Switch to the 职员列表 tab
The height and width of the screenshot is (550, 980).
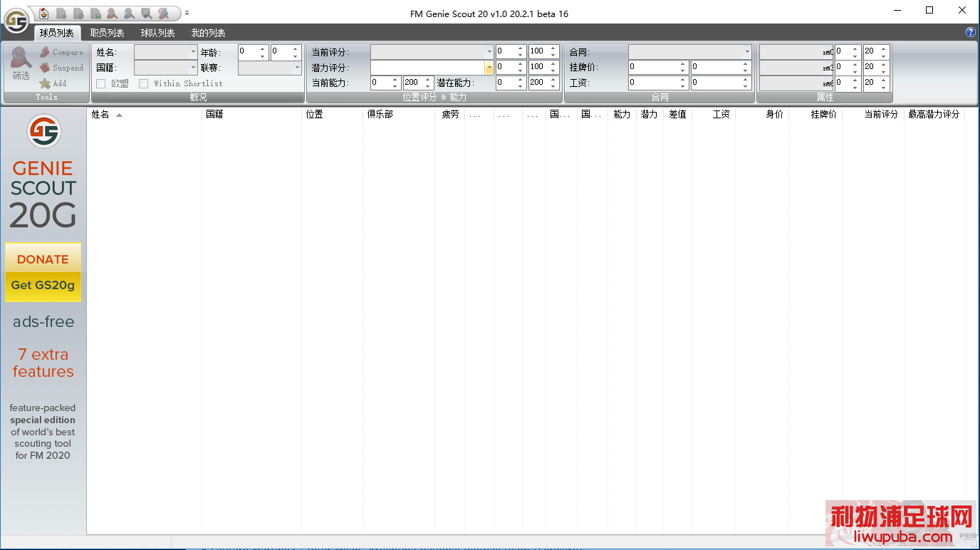point(108,33)
